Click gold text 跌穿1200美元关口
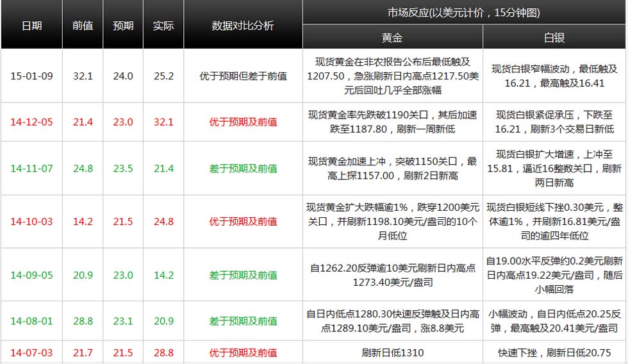 click(392, 222)
